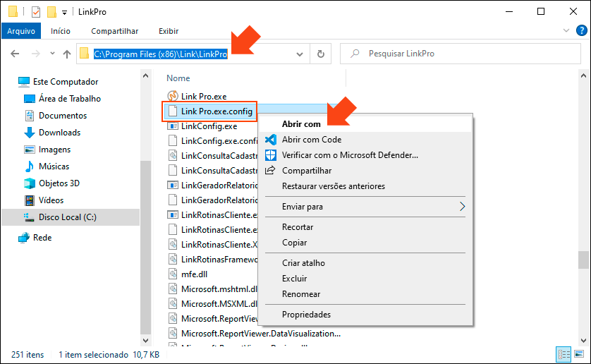This screenshot has height=364, width=591.
Task: Select Disco Local (C:) in navigation pane
Action: tap(67, 217)
